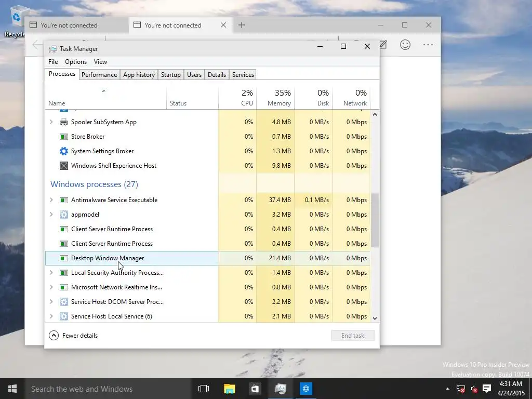The width and height of the screenshot is (532, 399).
Task: Expand Service Host: Local Service (6) row
Action: [x=51, y=316]
